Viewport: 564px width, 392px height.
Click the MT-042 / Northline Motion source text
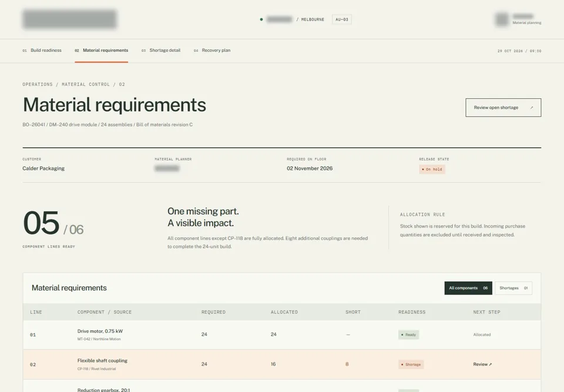pos(99,339)
